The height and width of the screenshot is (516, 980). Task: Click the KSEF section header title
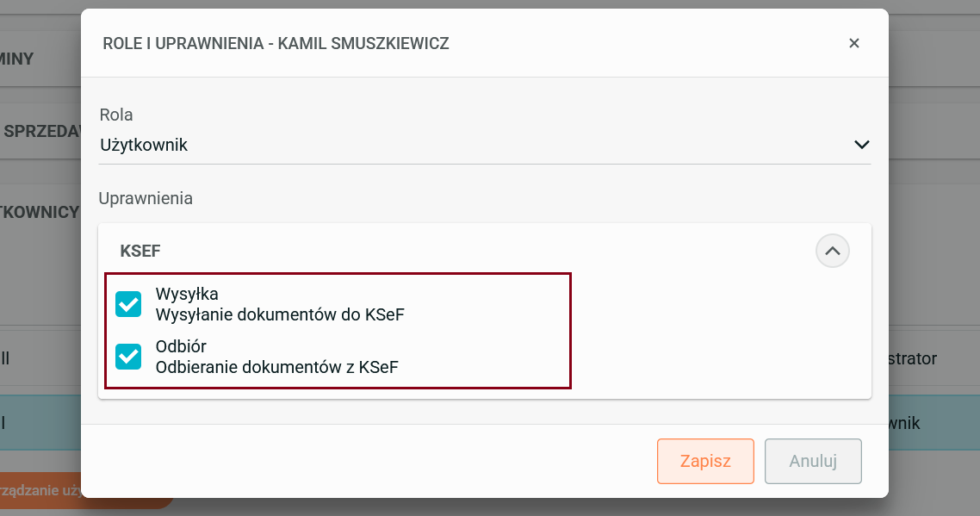(x=140, y=252)
